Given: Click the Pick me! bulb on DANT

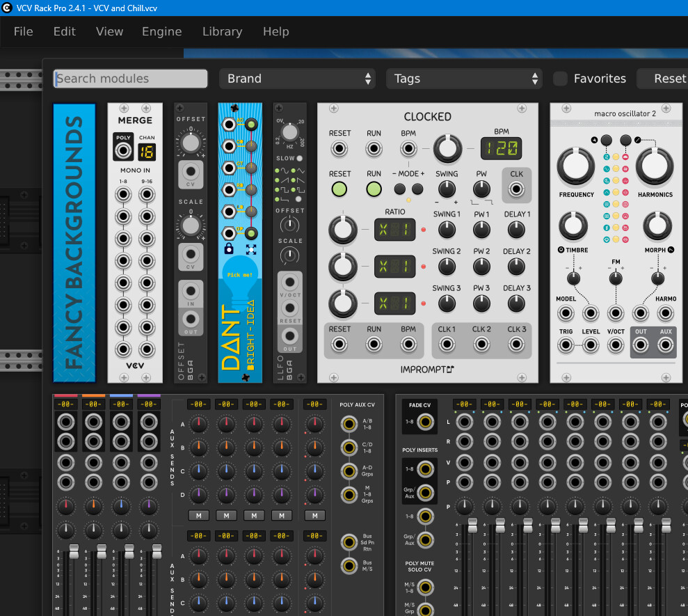Looking at the screenshot, I should pyautogui.click(x=239, y=276).
